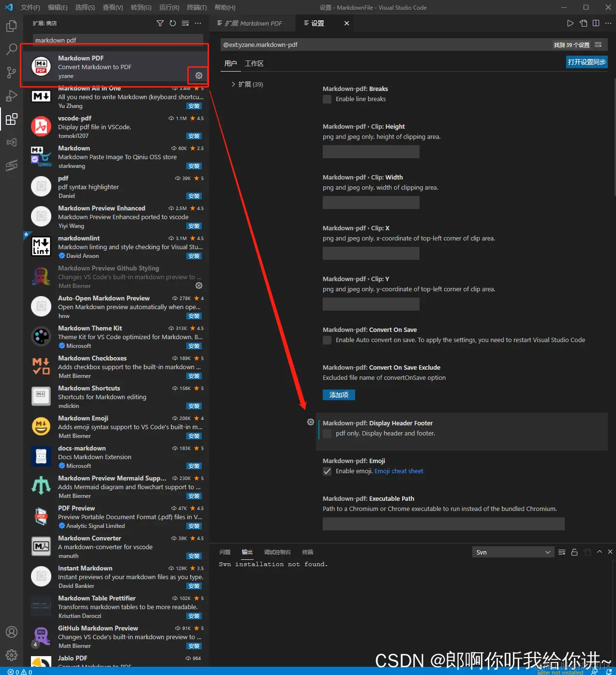Screen dimensions: 616x675
Task: Open the Manage gear in activity bar
Action: pos(12,655)
